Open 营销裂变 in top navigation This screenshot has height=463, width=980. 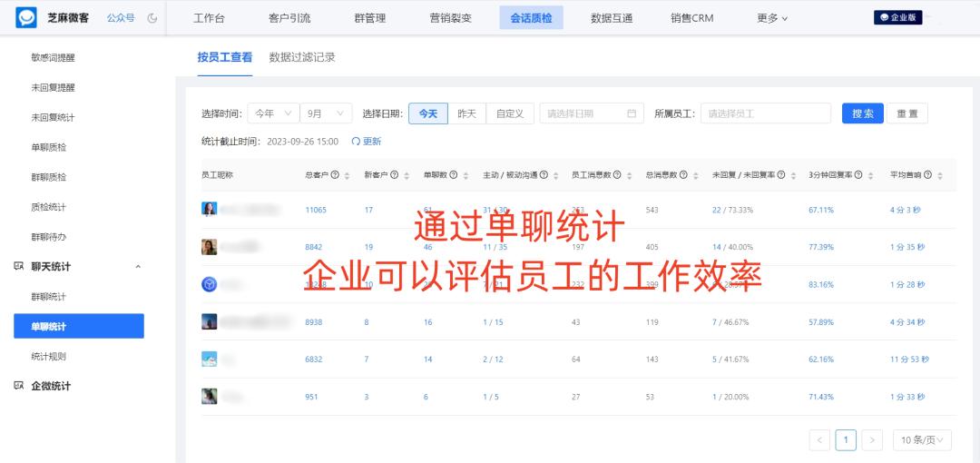pyautogui.click(x=451, y=18)
